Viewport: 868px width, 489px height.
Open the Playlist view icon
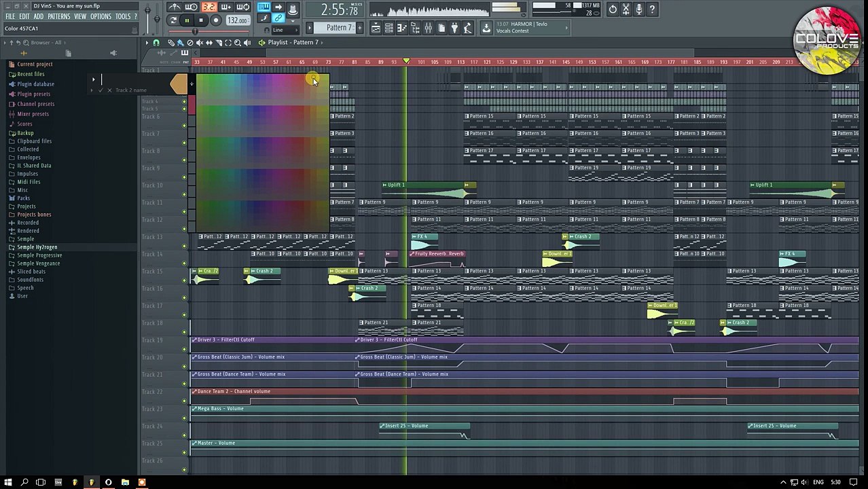pyautogui.click(x=376, y=28)
